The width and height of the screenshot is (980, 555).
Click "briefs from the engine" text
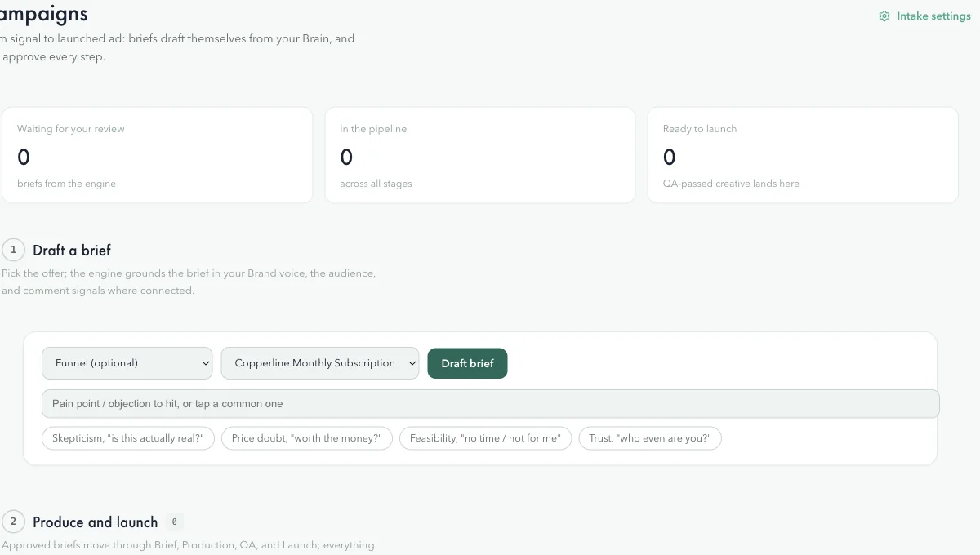pyautogui.click(x=66, y=184)
